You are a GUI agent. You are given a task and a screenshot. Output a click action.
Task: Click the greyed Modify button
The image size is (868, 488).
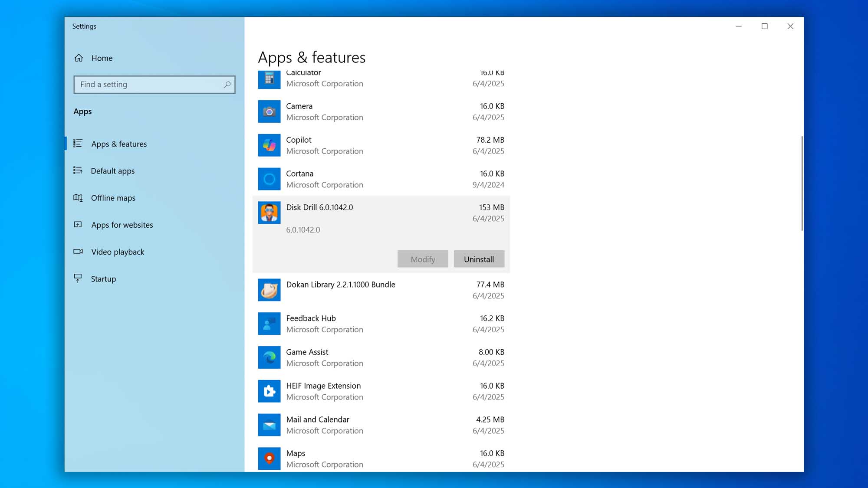pos(423,259)
